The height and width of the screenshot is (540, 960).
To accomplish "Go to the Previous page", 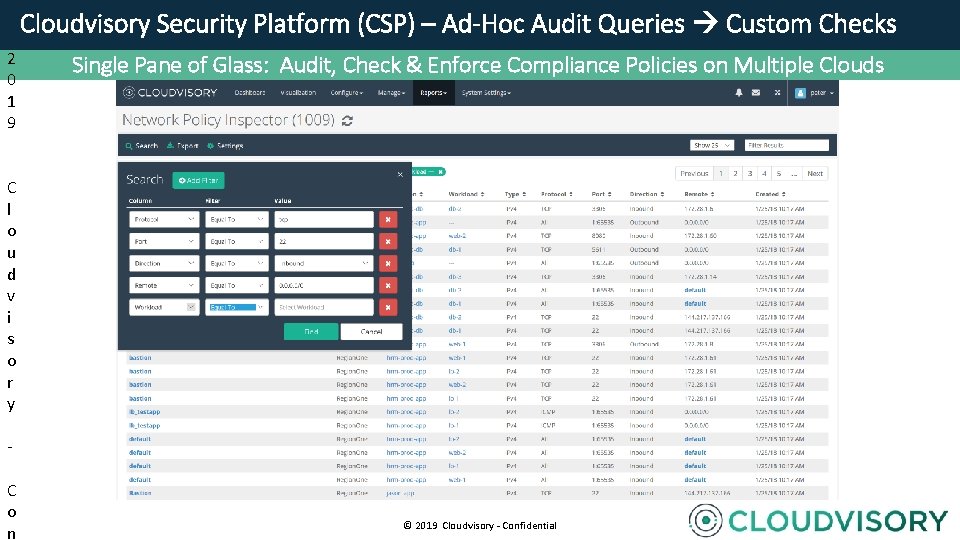I will [694, 173].
